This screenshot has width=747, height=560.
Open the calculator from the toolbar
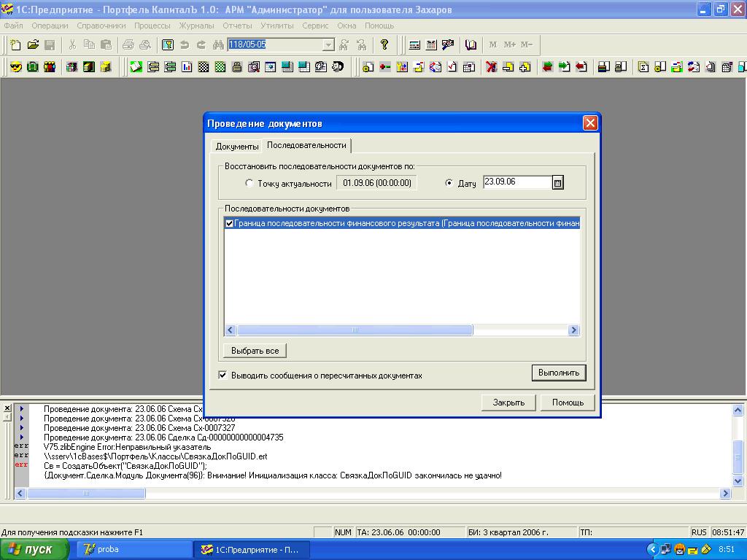(x=414, y=45)
